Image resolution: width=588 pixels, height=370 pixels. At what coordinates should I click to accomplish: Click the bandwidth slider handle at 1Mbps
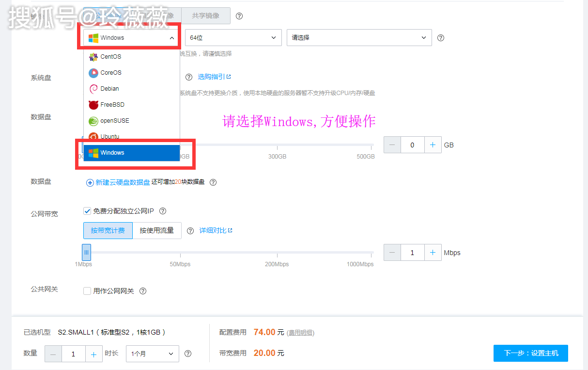[x=86, y=252]
